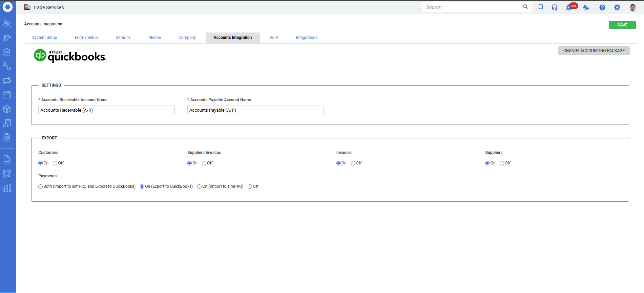Open the headset support icon
Viewport: 644px width, 293px height.
(x=554, y=7)
